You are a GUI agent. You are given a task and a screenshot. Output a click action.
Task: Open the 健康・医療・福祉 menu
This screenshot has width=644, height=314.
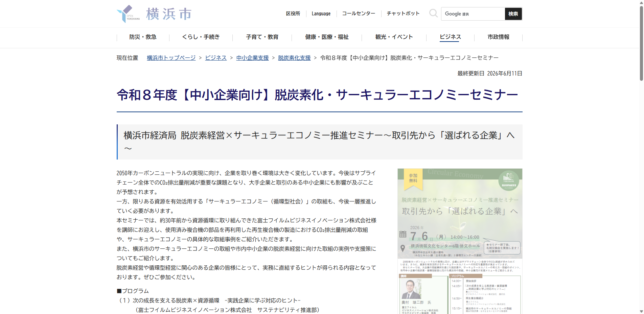(327, 37)
